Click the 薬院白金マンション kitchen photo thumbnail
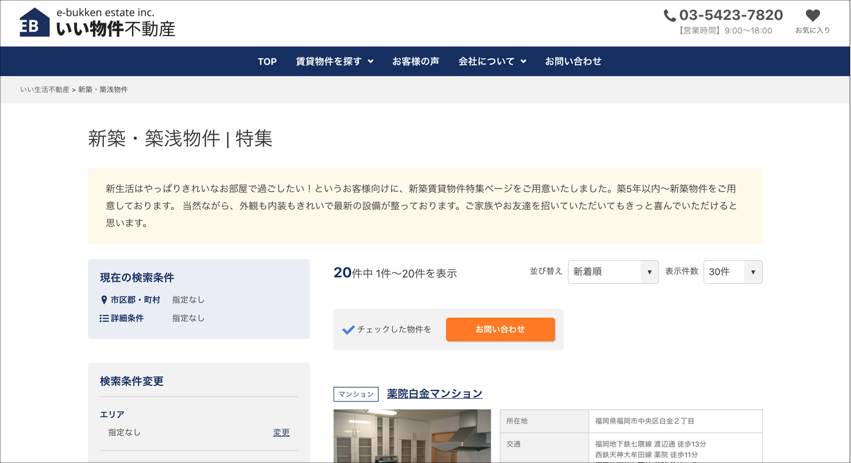The image size is (851, 463). (412, 435)
